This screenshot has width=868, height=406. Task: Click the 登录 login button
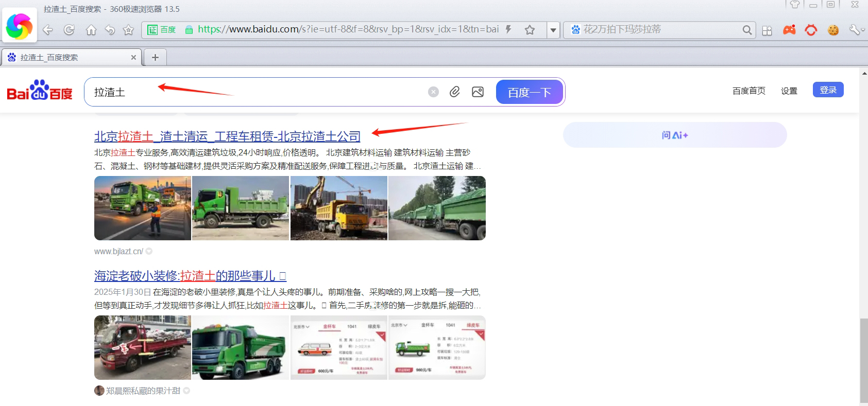828,90
